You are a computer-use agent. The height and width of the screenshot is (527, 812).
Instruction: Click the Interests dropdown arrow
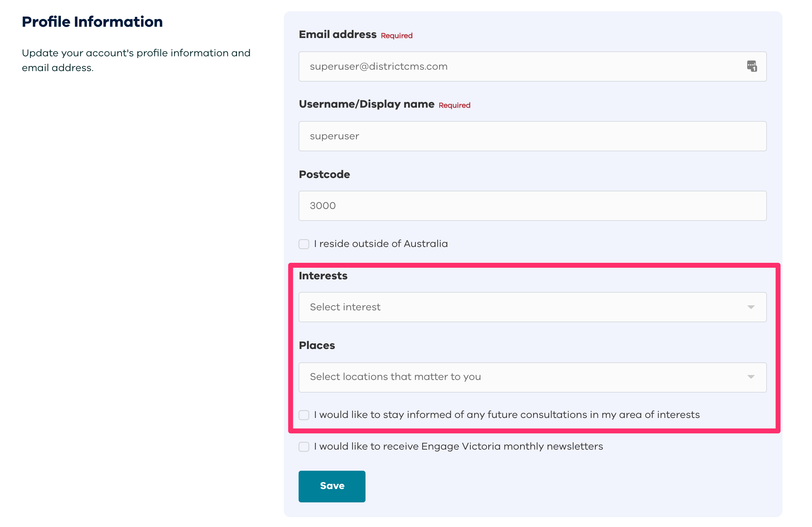751,307
